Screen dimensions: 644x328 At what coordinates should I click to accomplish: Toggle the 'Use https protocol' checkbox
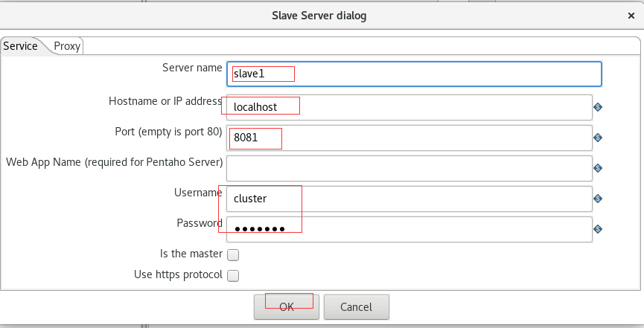(233, 275)
